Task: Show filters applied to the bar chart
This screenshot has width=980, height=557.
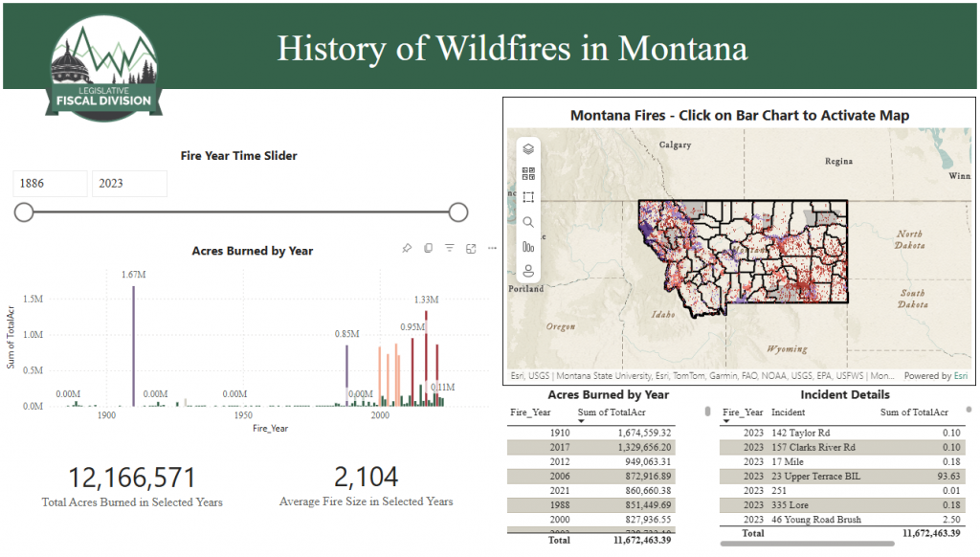Action: (x=449, y=249)
